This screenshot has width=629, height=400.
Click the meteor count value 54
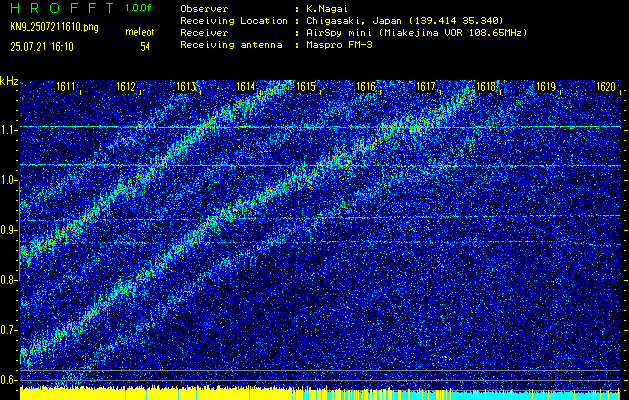tap(145, 47)
